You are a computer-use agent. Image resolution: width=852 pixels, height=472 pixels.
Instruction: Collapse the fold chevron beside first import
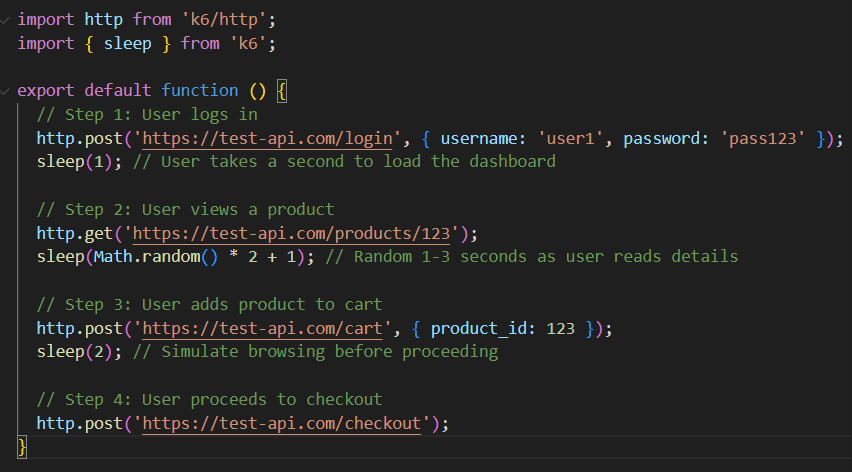pyautogui.click(x=6, y=19)
